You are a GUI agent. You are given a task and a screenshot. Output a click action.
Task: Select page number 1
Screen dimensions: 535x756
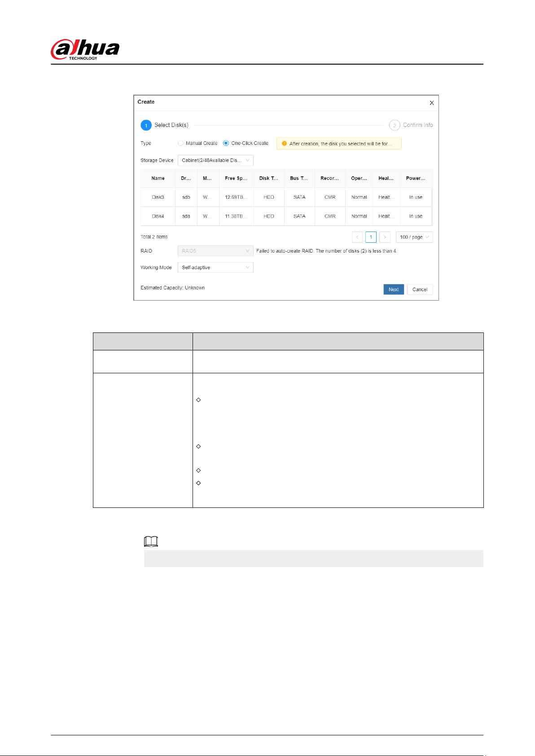point(371,237)
